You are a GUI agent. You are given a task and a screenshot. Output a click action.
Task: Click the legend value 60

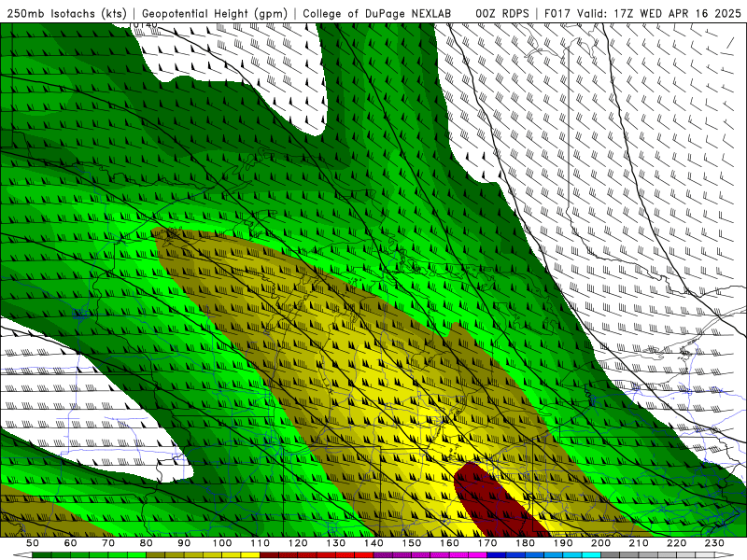click(x=70, y=543)
